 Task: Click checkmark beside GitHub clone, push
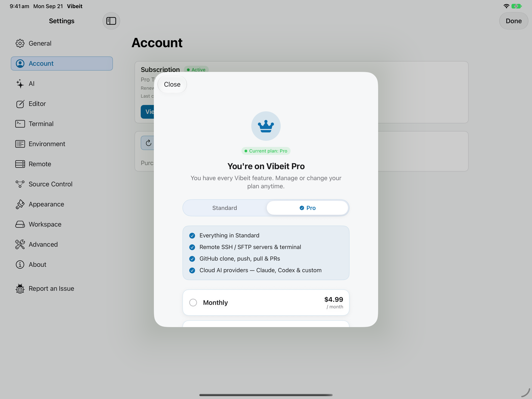tap(192, 259)
